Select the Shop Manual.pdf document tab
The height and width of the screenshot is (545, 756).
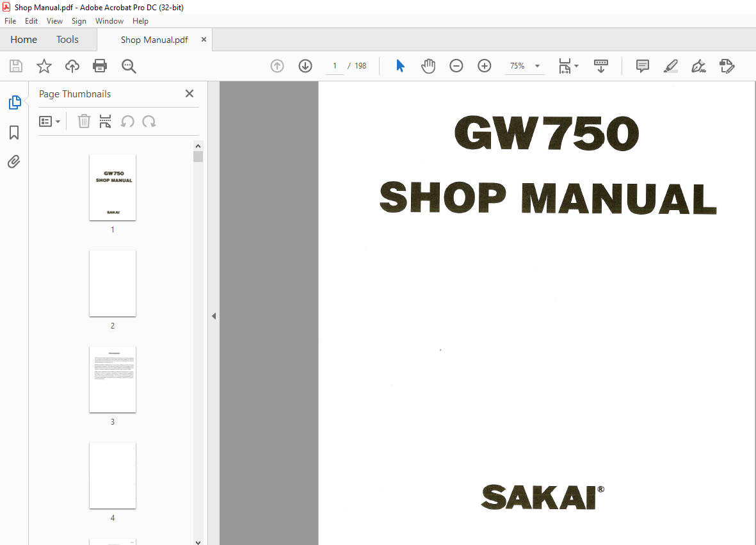pos(154,40)
